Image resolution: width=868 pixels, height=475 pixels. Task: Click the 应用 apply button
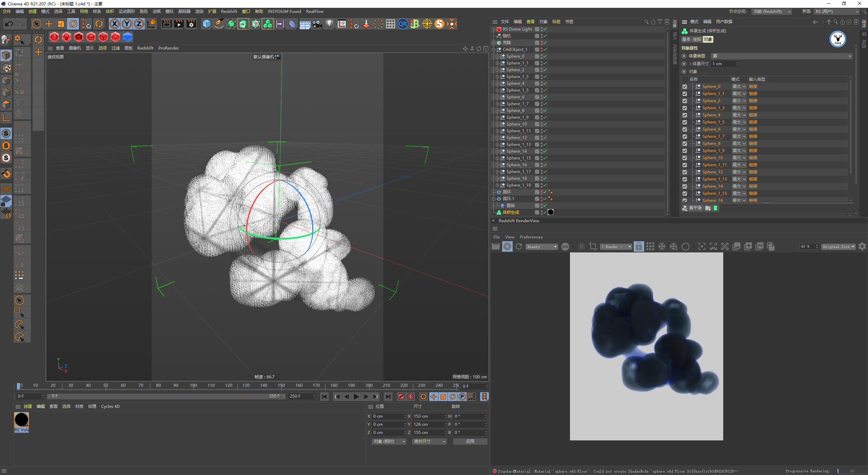click(x=470, y=441)
